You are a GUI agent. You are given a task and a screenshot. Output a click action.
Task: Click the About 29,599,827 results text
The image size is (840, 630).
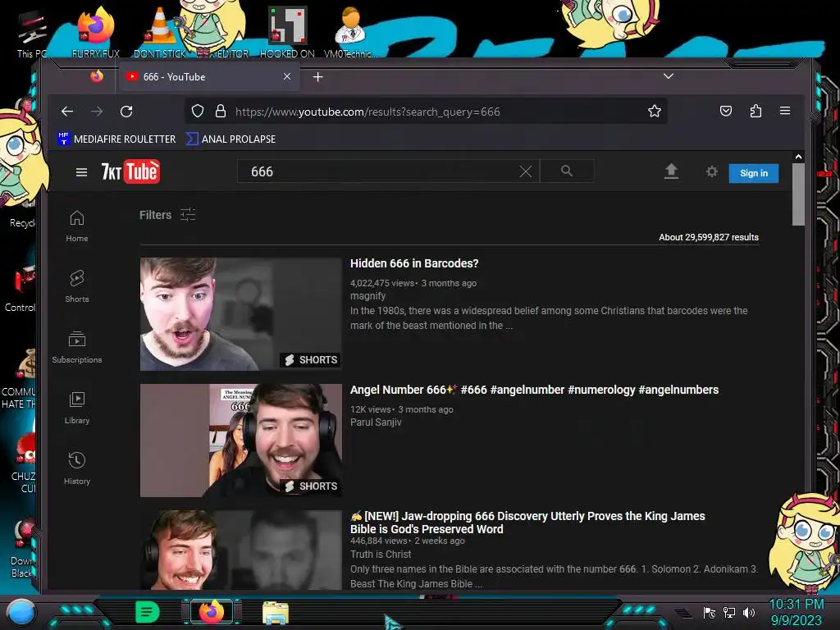click(x=708, y=237)
